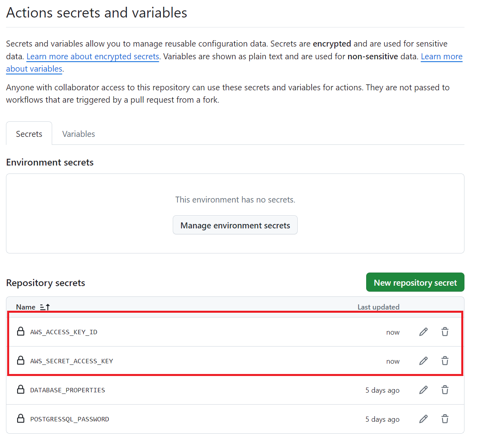Follow Learn more about encrypted secrets link
The image size is (478, 448).
pyautogui.click(x=93, y=56)
